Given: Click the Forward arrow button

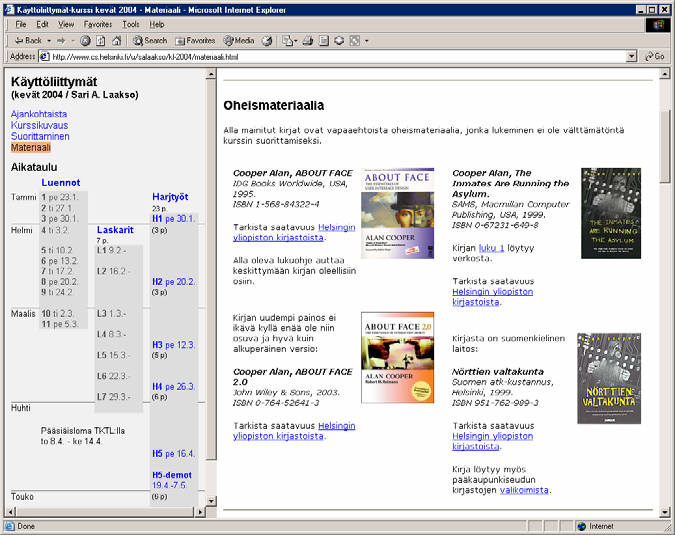Looking at the screenshot, I should [x=61, y=40].
